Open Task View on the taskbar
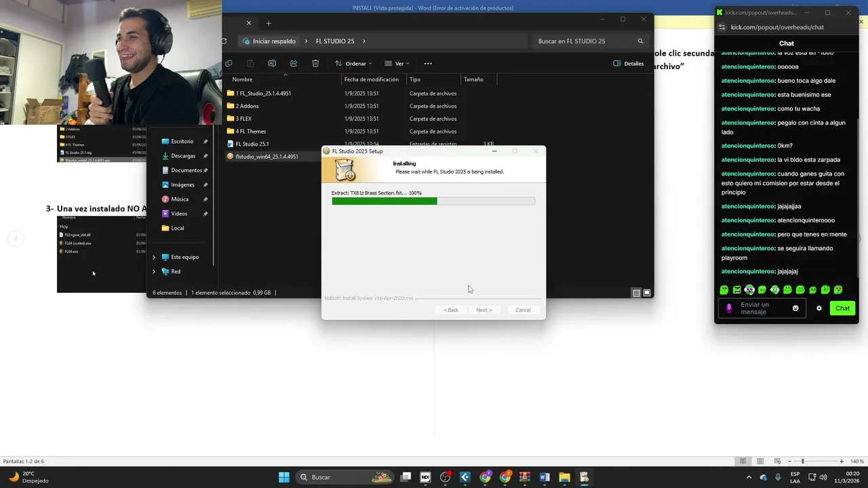The image size is (868, 488). coord(406,477)
